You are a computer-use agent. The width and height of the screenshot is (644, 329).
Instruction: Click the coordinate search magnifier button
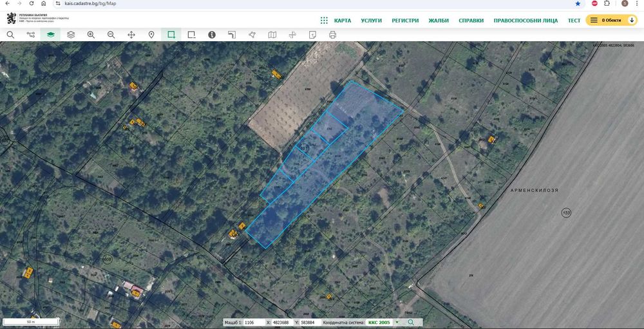click(411, 322)
